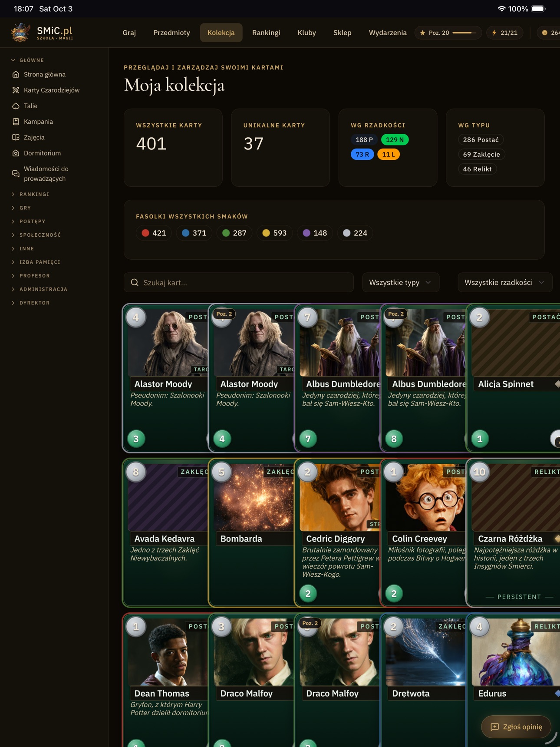Select the Kluby navigation tab
560x747 pixels.
[307, 33]
